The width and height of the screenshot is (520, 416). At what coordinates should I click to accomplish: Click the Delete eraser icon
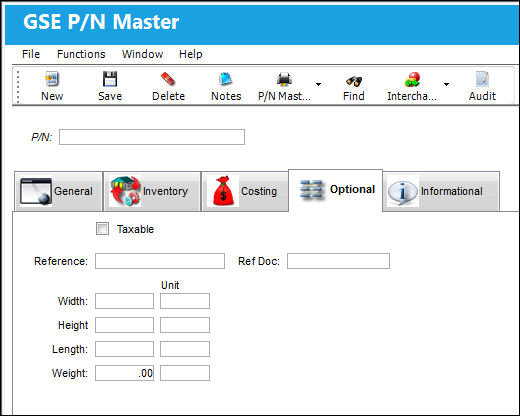coord(168,79)
